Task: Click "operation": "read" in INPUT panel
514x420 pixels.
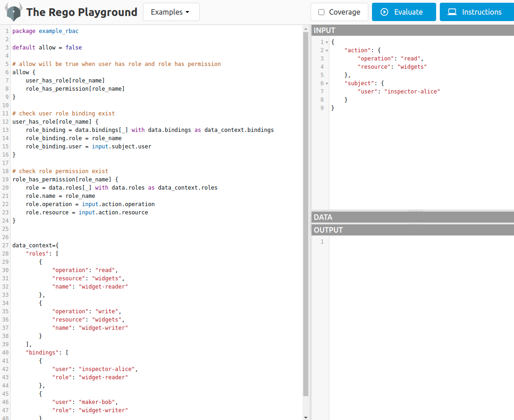Action: click(x=390, y=59)
